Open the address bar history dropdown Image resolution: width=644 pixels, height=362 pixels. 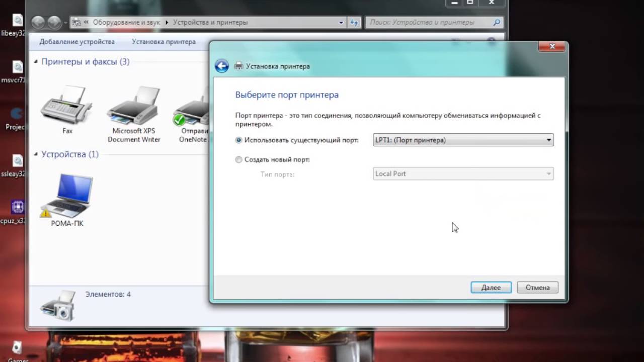[341, 23]
